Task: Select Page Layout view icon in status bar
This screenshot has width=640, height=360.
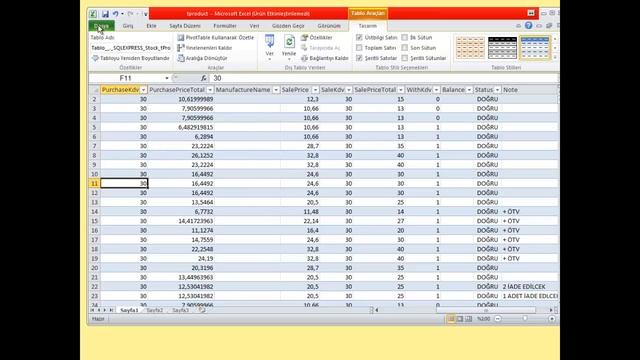Action: pos(460,319)
